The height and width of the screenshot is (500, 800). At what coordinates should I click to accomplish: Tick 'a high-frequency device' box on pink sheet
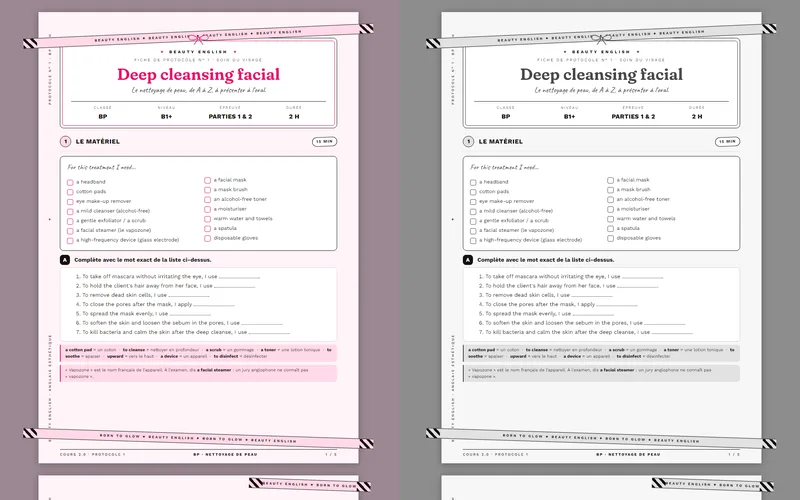pyautogui.click(x=70, y=241)
